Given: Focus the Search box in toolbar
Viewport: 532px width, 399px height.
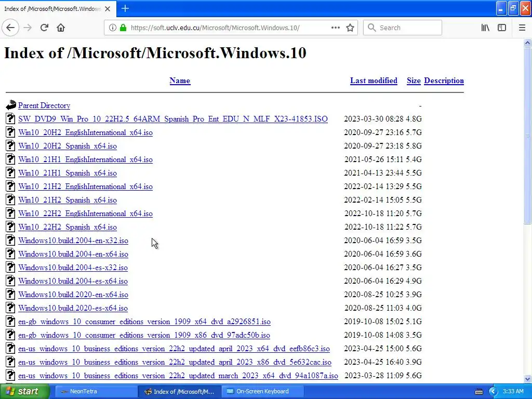Looking at the screenshot, I should point(403,28).
